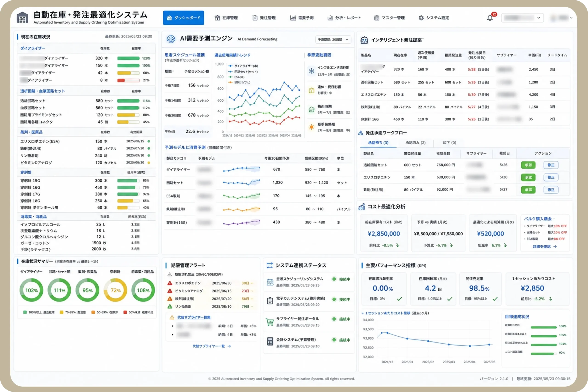Screen dimensions: 588x392
Task: Click 修正 for the 透析回路セット order
Action: [551, 165]
